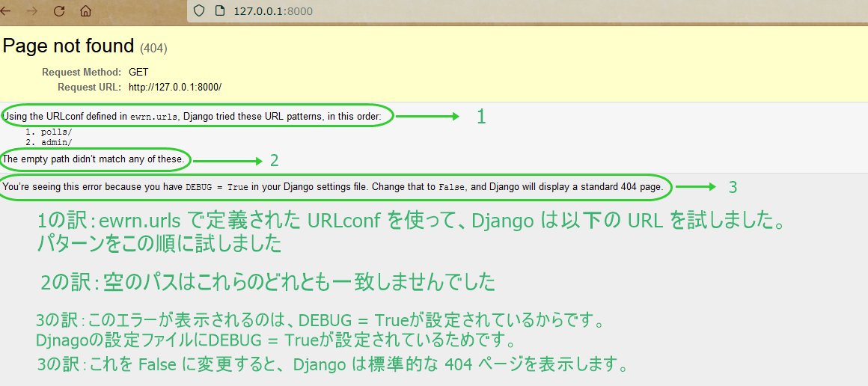Select the 'DEBUG = True' code text

217,187
